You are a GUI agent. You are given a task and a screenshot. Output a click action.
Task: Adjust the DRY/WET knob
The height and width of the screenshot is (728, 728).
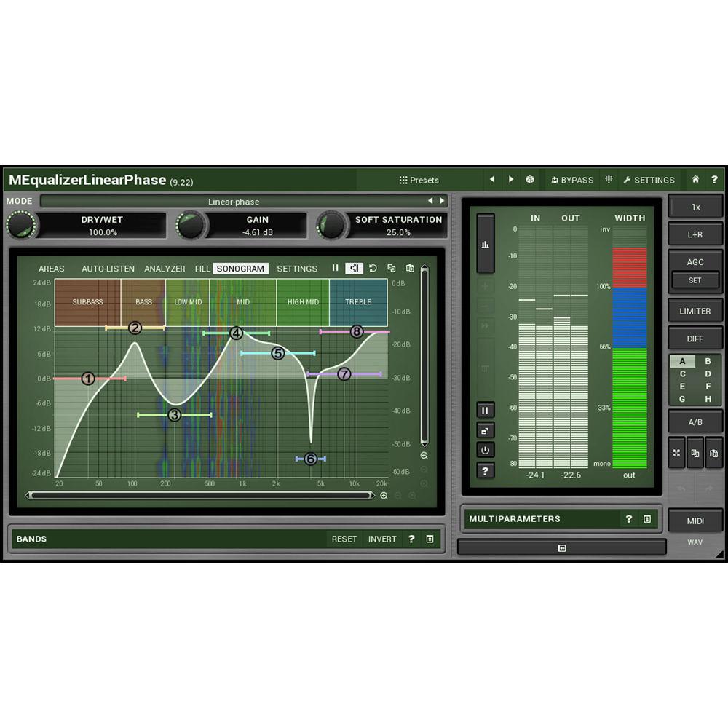click(21, 225)
